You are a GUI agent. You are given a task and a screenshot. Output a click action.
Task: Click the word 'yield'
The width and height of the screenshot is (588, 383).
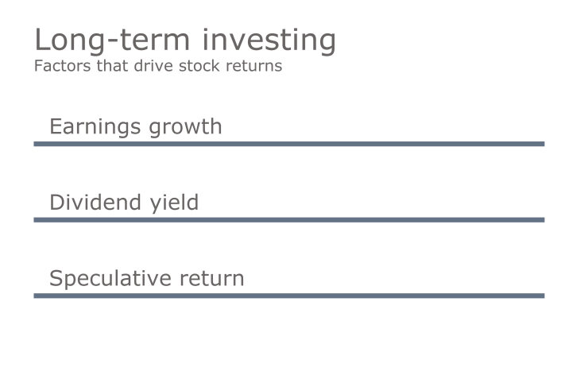[174, 203]
